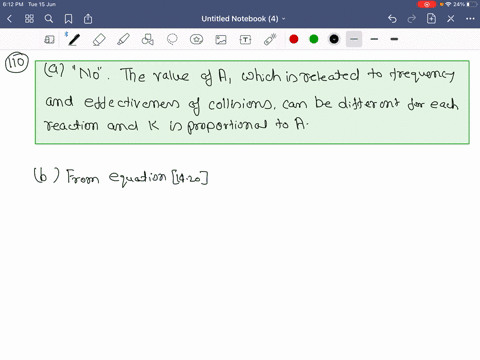The width and height of the screenshot is (480, 360).
Task: Select the Shapes tool
Action: (148, 40)
